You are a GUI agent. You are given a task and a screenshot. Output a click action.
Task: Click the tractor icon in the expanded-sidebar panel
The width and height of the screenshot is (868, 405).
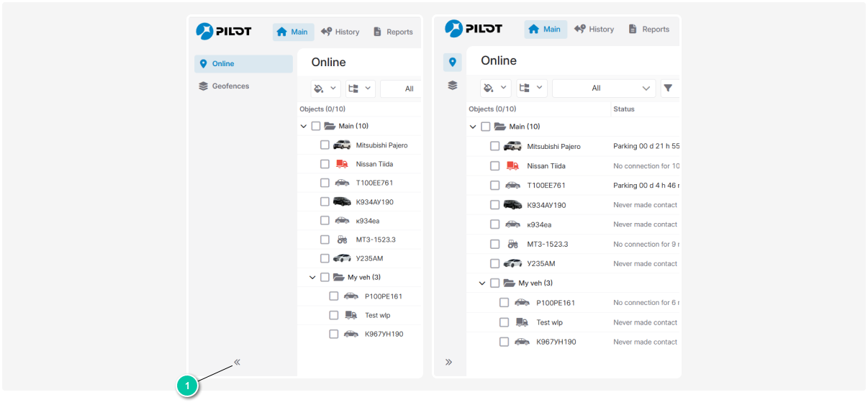[x=342, y=240]
